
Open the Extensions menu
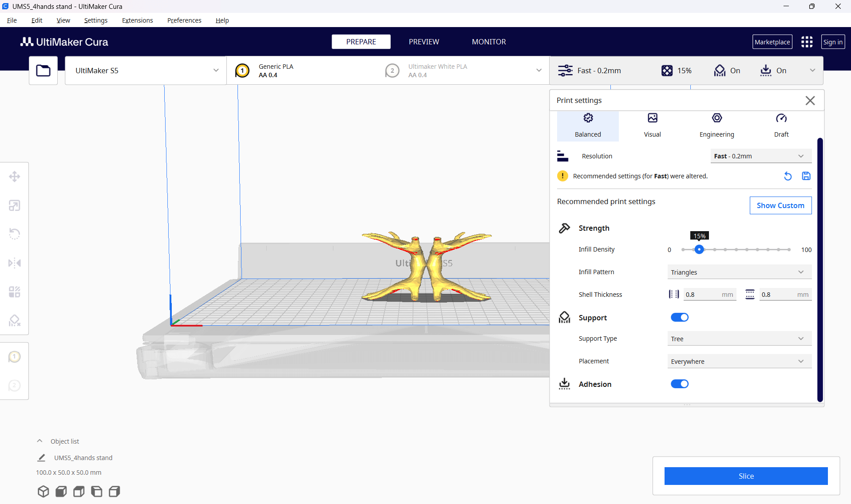(x=137, y=20)
